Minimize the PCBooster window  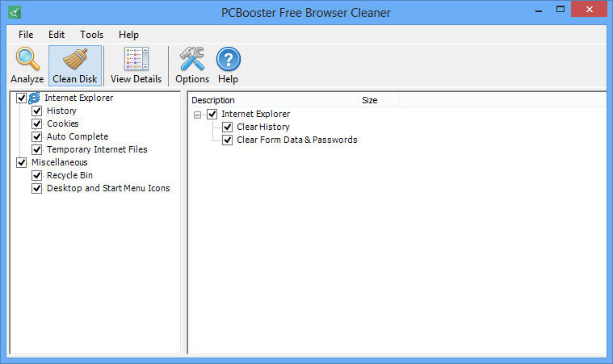coord(539,10)
